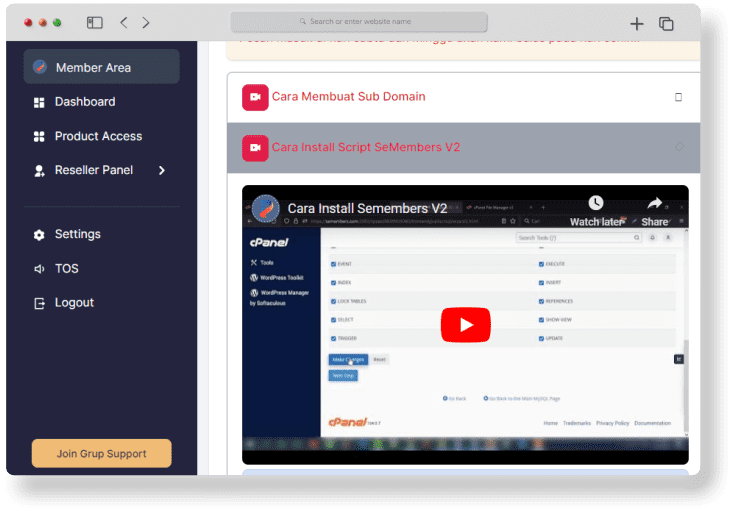The image size is (733, 511).
Task: Click the Join Grup Support button
Action: [x=101, y=453]
